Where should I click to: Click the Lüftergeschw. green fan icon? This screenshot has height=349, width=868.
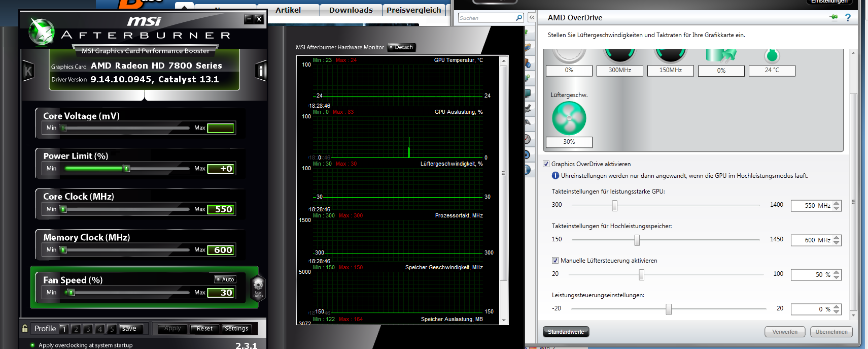(x=569, y=118)
